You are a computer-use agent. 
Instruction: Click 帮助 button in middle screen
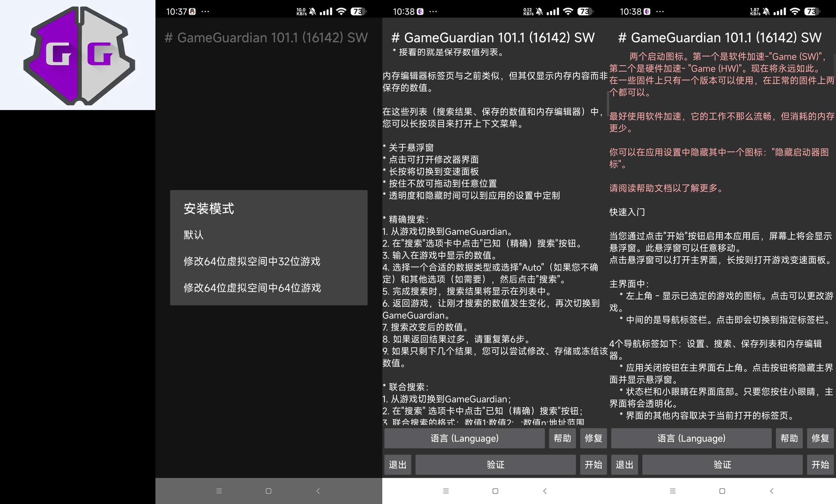[x=563, y=438]
